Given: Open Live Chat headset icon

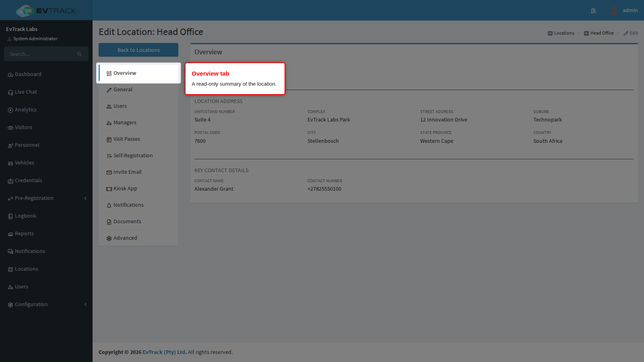Looking at the screenshot, I should click(x=10, y=93).
